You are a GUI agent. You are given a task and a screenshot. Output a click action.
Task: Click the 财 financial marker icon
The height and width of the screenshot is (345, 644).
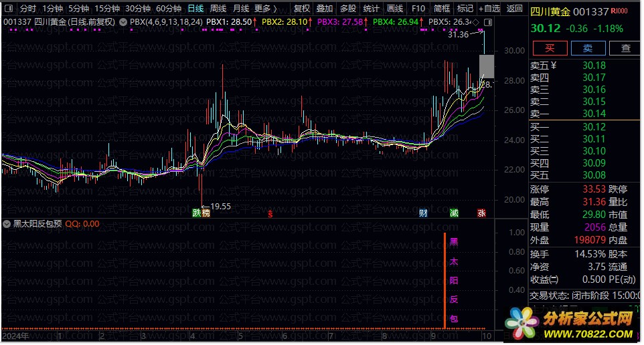[x=423, y=213]
